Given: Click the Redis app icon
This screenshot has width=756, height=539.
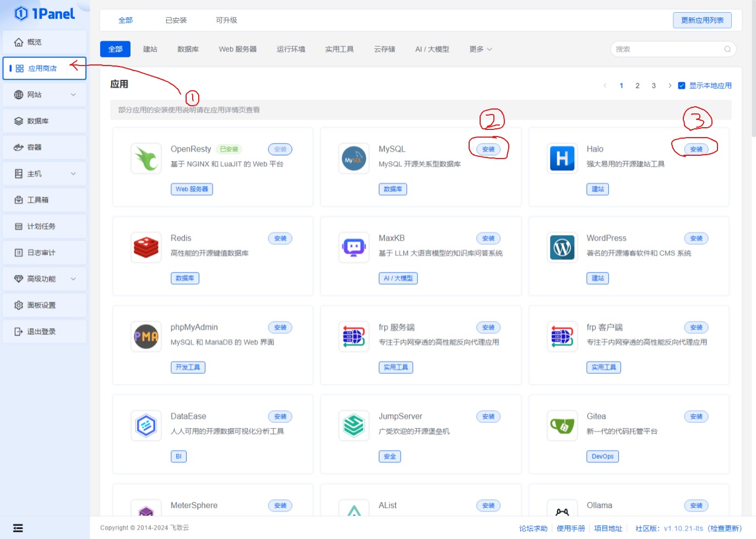Looking at the screenshot, I should pyautogui.click(x=146, y=248).
